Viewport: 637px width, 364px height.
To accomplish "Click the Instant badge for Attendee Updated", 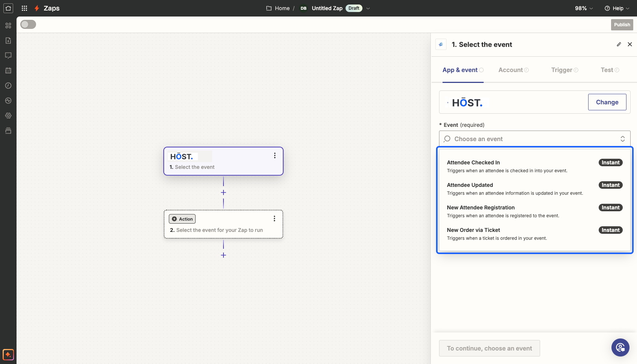I will click(x=610, y=185).
